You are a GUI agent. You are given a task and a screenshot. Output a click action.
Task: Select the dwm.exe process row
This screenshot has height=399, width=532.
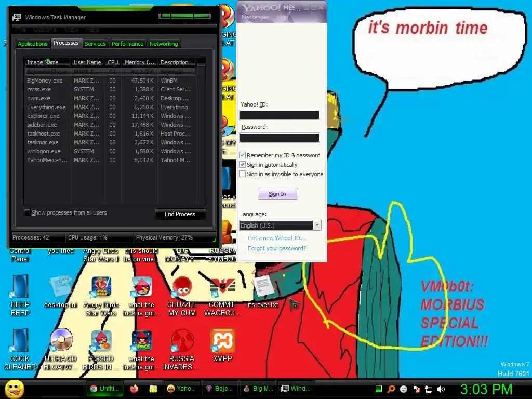110,98
